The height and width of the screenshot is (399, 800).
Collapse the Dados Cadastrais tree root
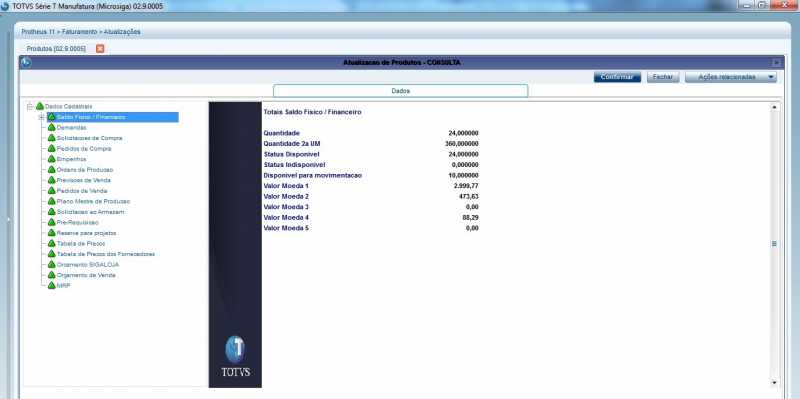(x=31, y=106)
